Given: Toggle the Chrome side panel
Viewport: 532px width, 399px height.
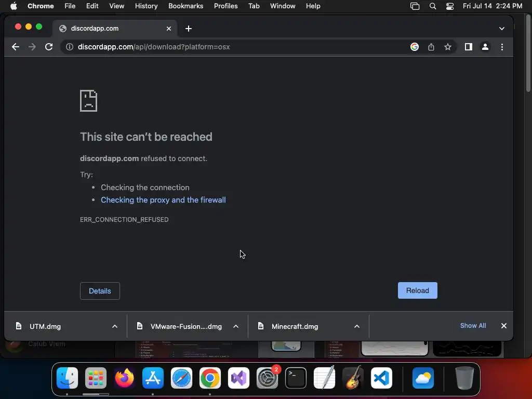Looking at the screenshot, I should (x=469, y=47).
